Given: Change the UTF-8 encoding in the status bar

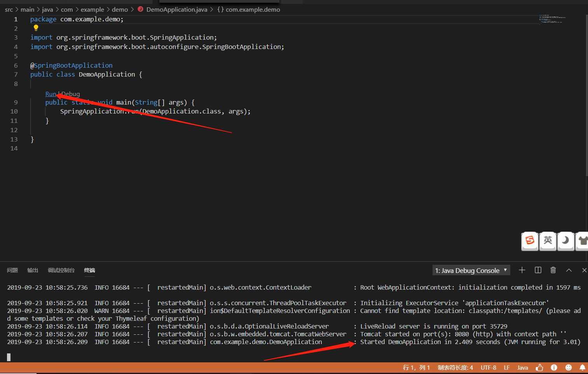Looking at the screenshot, I should tap(489, 367).
